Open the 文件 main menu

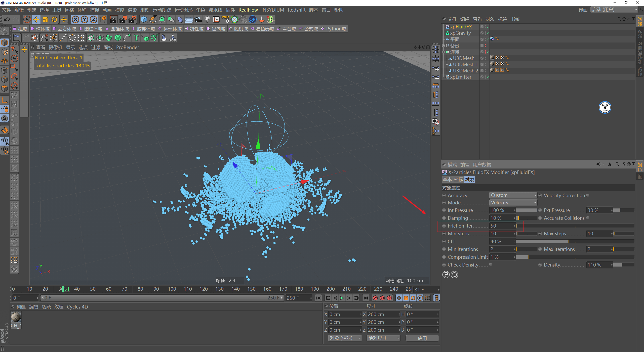pos(7,10)
